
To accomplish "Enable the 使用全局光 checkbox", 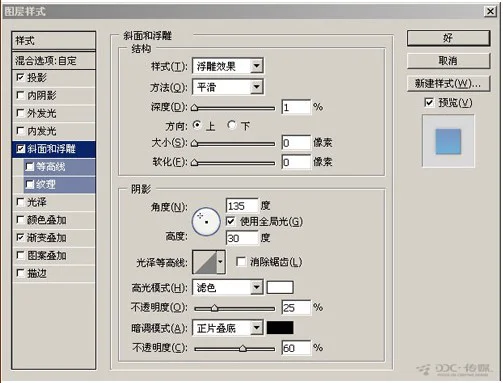I will click(x=230, y=221).
